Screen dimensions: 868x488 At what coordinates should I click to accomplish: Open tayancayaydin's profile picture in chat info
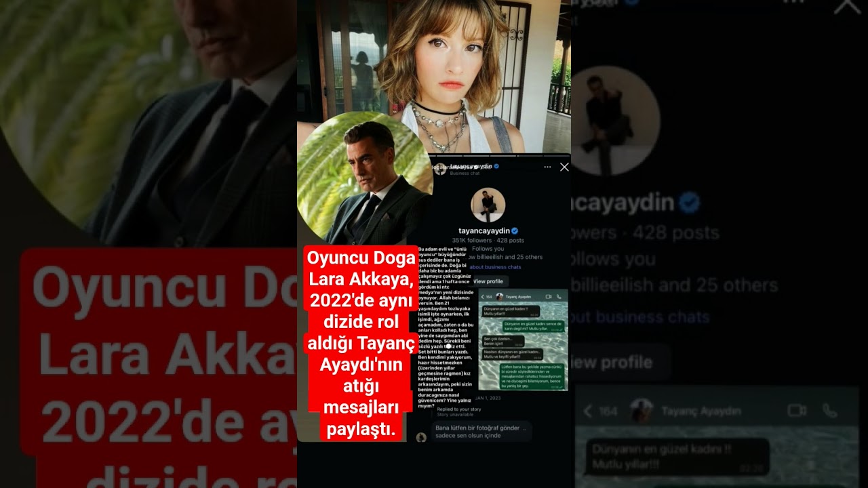488,205
